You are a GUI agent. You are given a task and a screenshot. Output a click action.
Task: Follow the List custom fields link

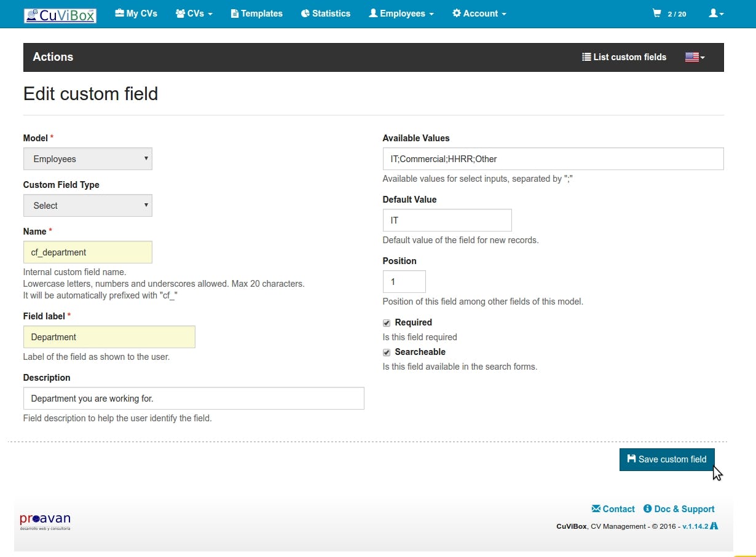pyautogui.click(x=624, y=57)
